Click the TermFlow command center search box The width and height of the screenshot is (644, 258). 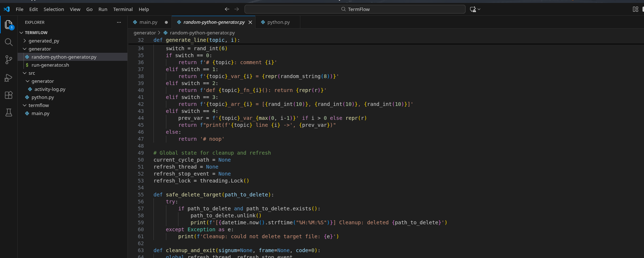[355, 9]
